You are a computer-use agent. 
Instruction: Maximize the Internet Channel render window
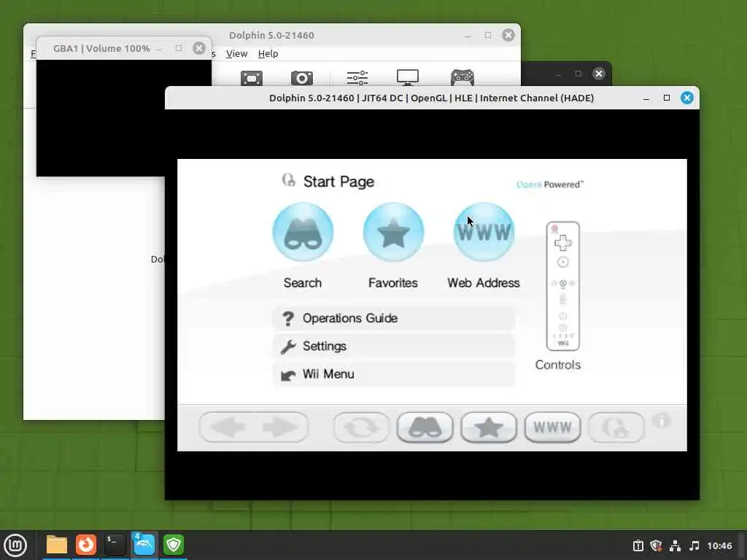tap(667, 98)
